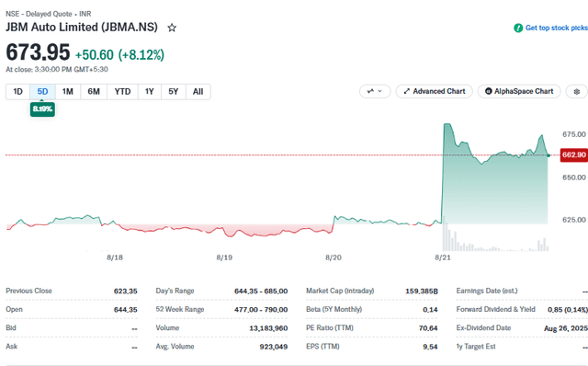Select the 1Y range tab
This screenshot has height=366, width=588.
point(149,92)
